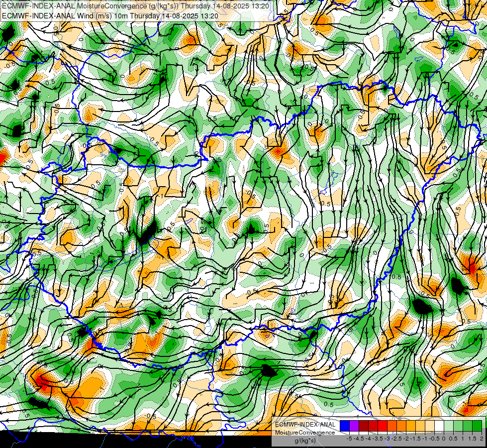
Task: Click the g/(kg*s) unit label in legend
Action: (x=305, y=441)
